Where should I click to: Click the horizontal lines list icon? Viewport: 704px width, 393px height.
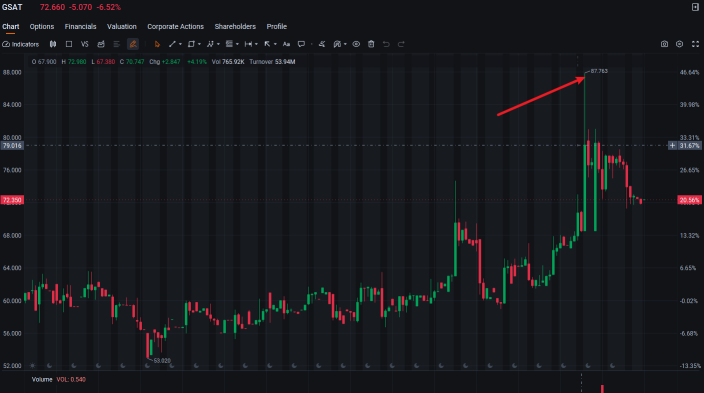click(116, 44)
